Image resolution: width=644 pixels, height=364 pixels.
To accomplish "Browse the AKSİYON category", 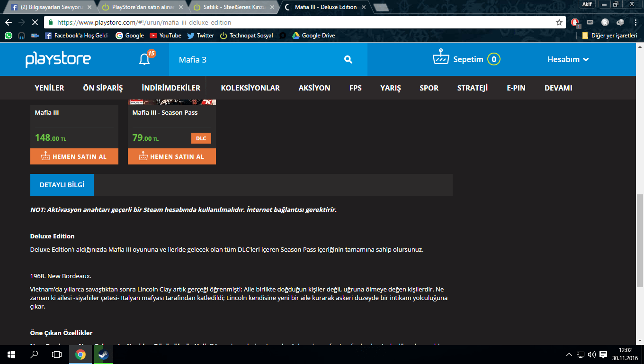I will click(314, 88).
